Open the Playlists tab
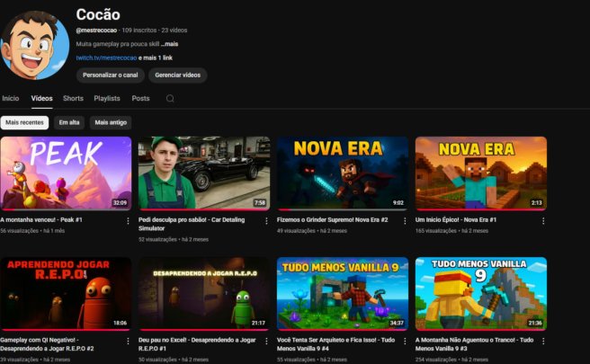590x364 pixels. tap(107, 98)
